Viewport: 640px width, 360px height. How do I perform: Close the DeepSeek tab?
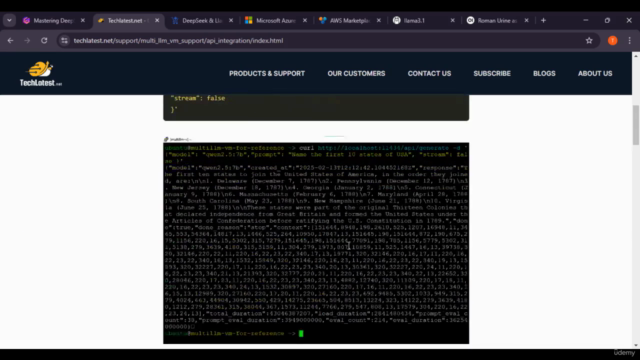click(231, 20)
